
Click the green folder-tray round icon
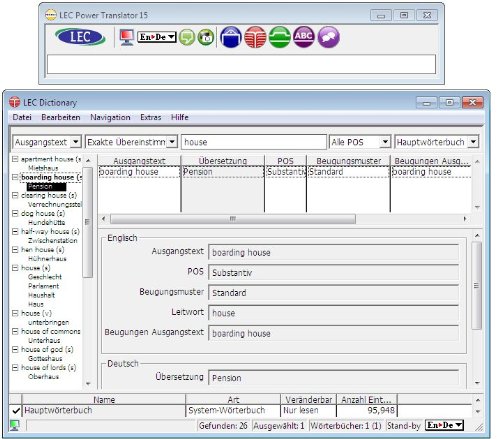pyautogui.click(x=279, y=37)
